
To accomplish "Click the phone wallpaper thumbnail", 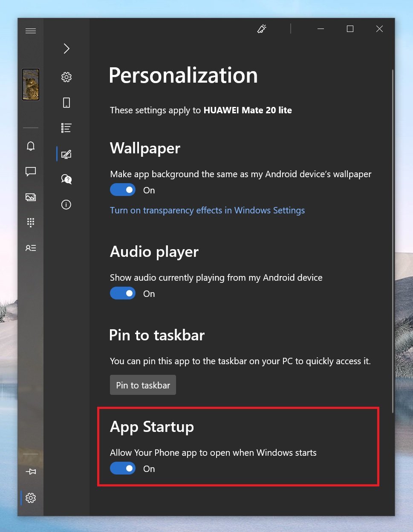I will [31, 84].
